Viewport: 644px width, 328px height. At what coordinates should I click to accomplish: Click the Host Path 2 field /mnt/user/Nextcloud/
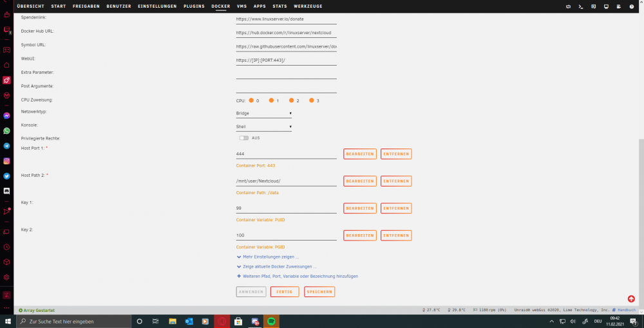tap(287, 181)
